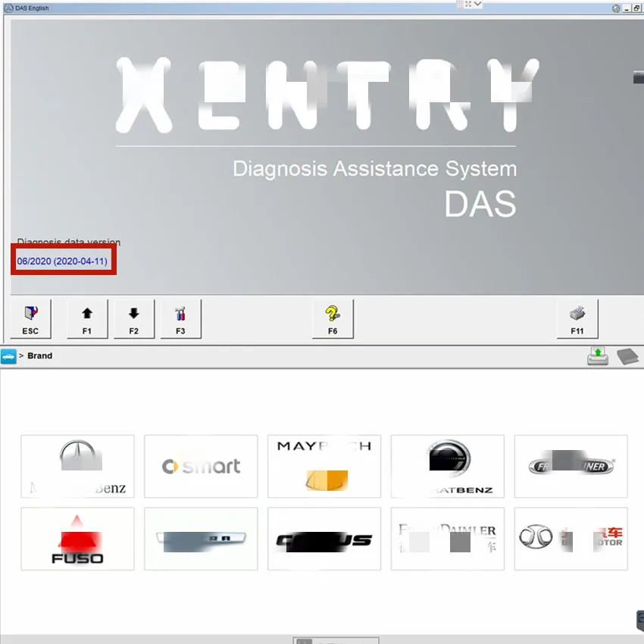Screen dimensions: 644x644
Task: Select the Mercedes-Benz brand tile
Action: pos(77,466)
